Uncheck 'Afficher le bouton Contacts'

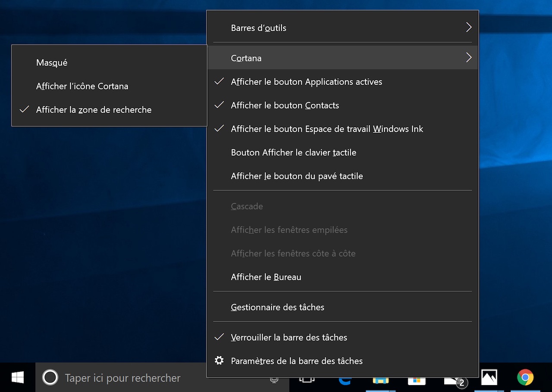(x=343, y=106)
